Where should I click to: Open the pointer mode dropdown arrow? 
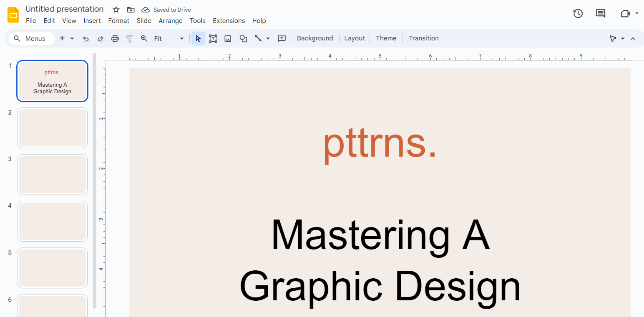pos(623,38)
